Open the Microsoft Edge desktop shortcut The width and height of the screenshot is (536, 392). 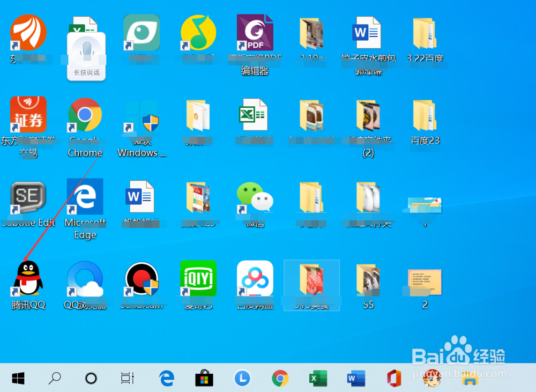point(85,196)
